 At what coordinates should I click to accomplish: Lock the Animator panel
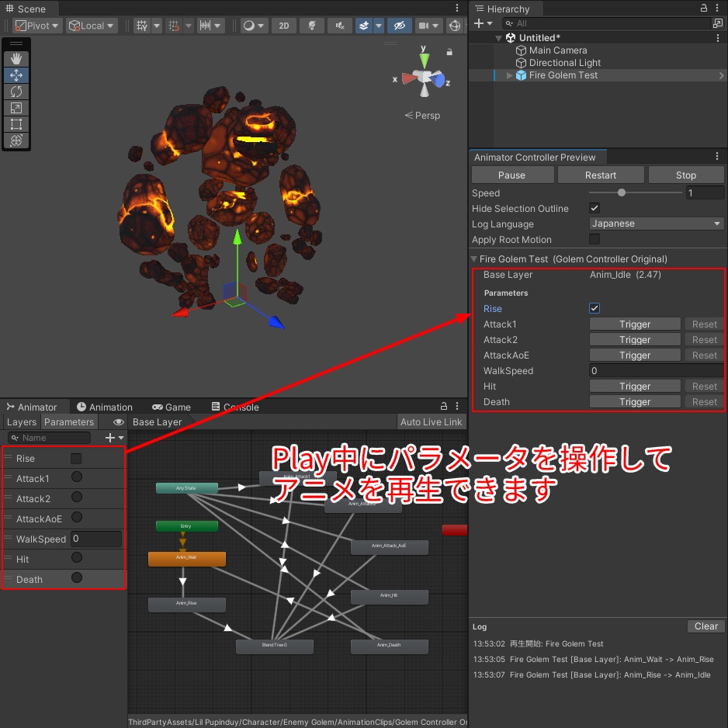click(444, 406)
